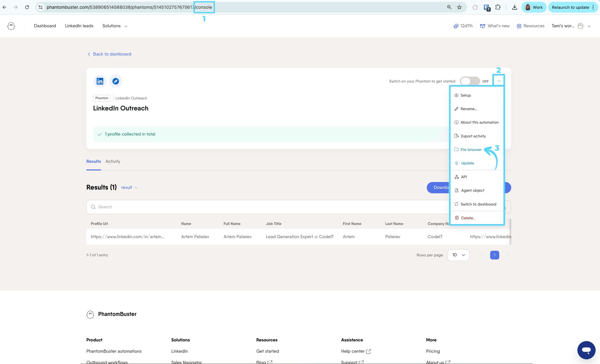Open the live chat bubble

tap(586, 350)
